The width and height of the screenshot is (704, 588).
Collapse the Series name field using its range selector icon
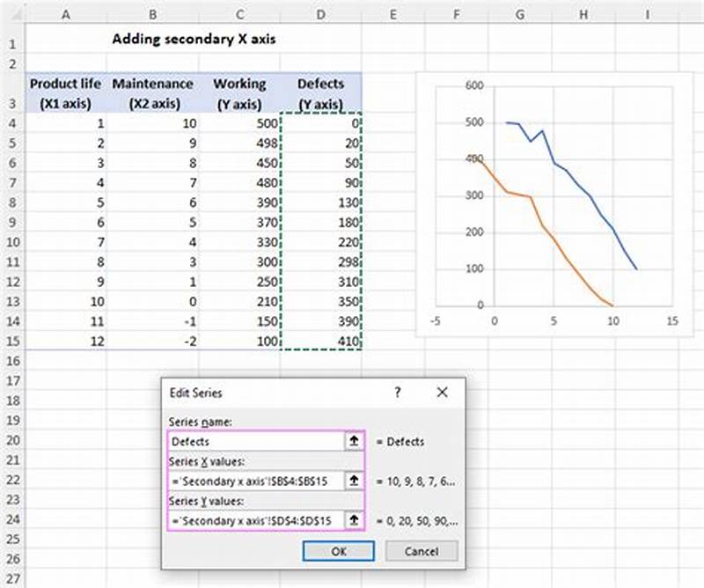[x=355, y=439]
